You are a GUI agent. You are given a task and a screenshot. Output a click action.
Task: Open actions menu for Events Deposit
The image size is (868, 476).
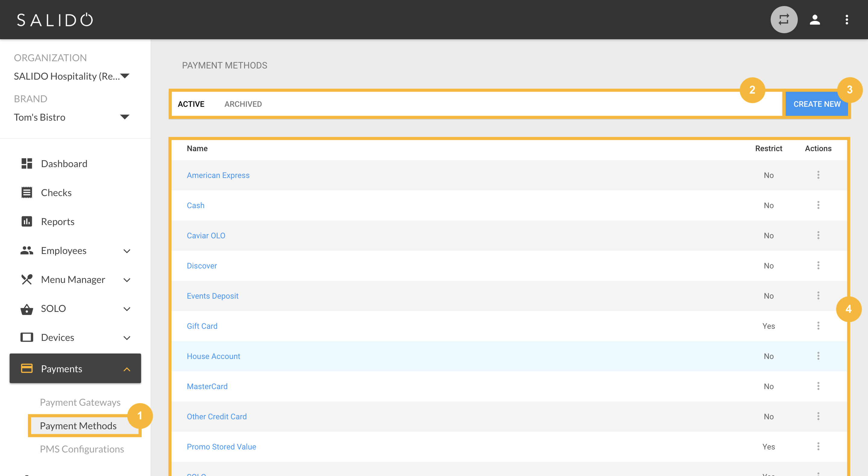click(818, 296)
